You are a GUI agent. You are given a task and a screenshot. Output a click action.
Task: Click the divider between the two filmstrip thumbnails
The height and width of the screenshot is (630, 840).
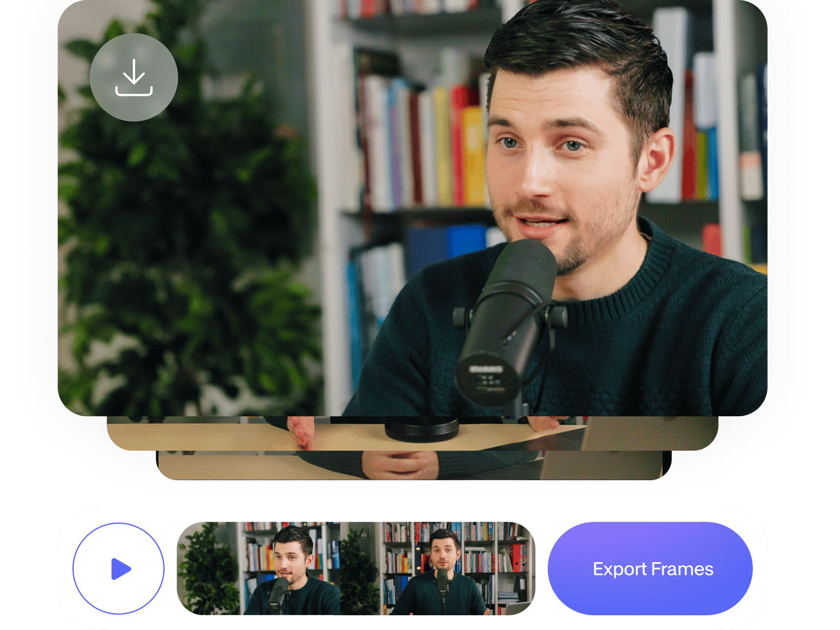point(340,569)
